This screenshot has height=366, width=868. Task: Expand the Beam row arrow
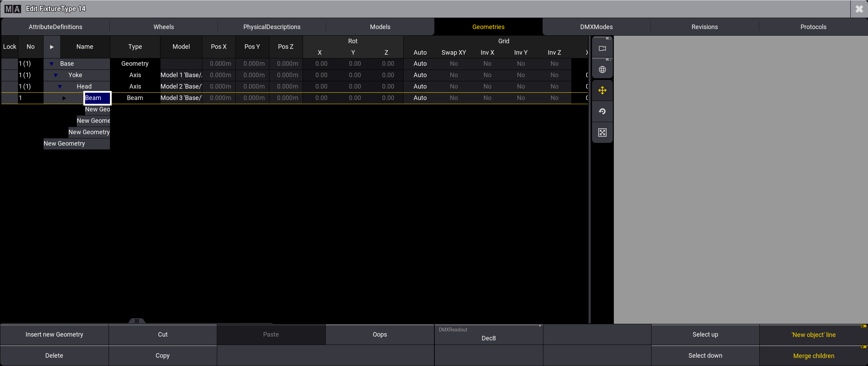tap(64, 98)
